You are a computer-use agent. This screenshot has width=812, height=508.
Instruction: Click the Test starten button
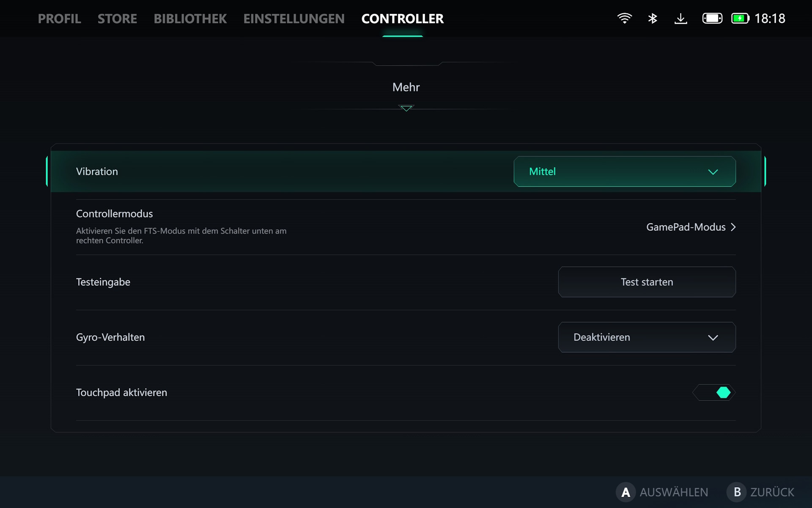coord(647,282)
